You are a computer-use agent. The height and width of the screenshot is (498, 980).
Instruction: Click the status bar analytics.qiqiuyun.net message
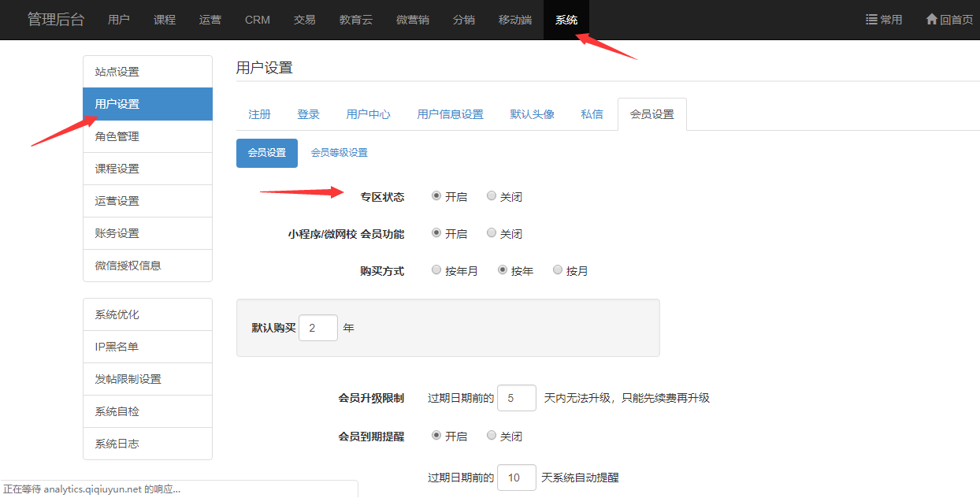pyautogui.click(x=91, y=489)
